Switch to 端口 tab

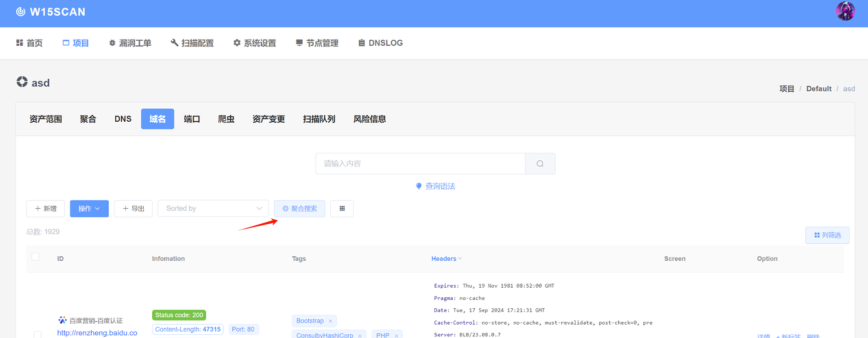point(192,119)
